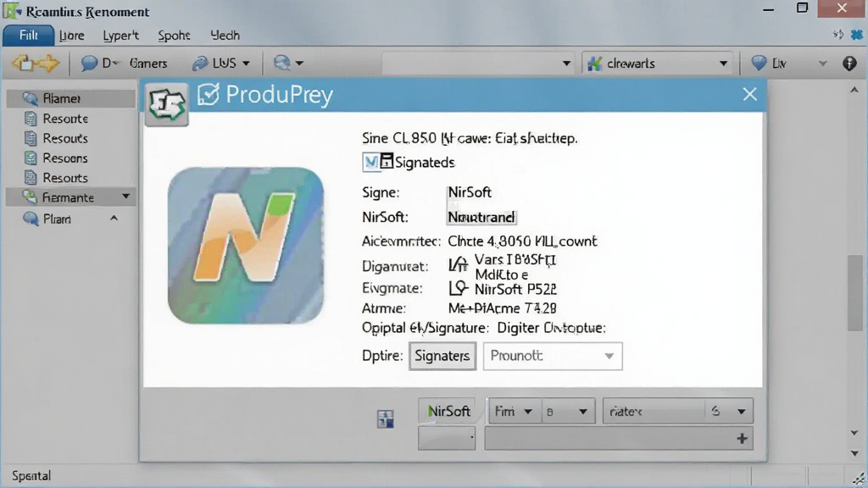
Task: Click the Chcte 4.8050 value text
Action: (522, 241)
